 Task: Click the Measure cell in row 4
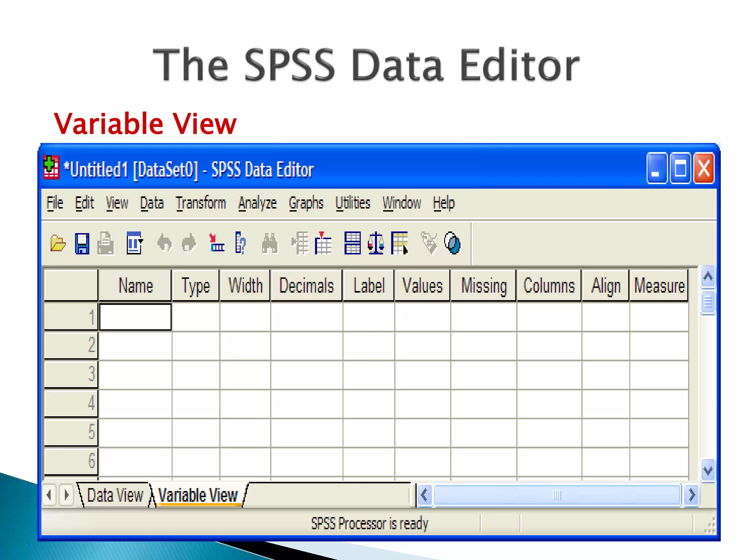click(x=659, y=404)
